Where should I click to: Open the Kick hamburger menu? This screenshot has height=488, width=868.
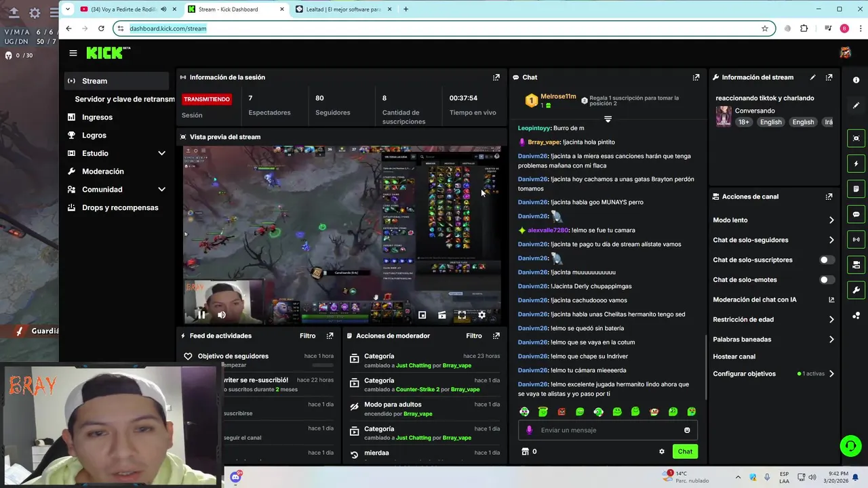tap(73, 53)
